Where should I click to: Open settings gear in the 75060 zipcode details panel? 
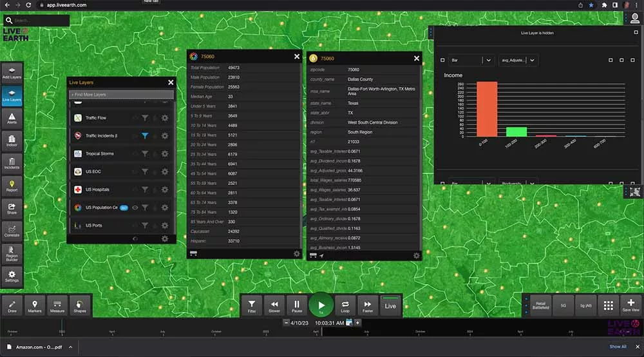coord(417,256)
